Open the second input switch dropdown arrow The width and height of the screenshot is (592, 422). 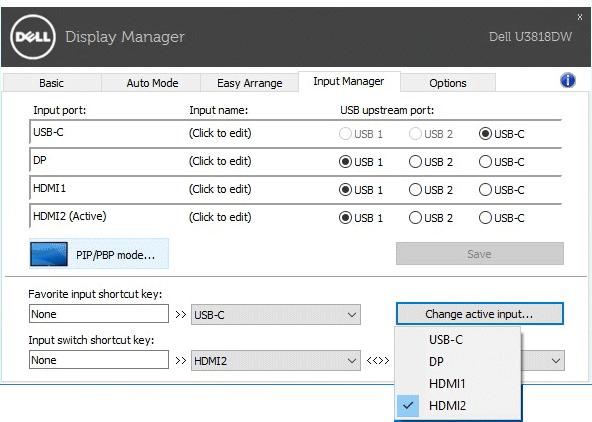click(x=556, y=360)
